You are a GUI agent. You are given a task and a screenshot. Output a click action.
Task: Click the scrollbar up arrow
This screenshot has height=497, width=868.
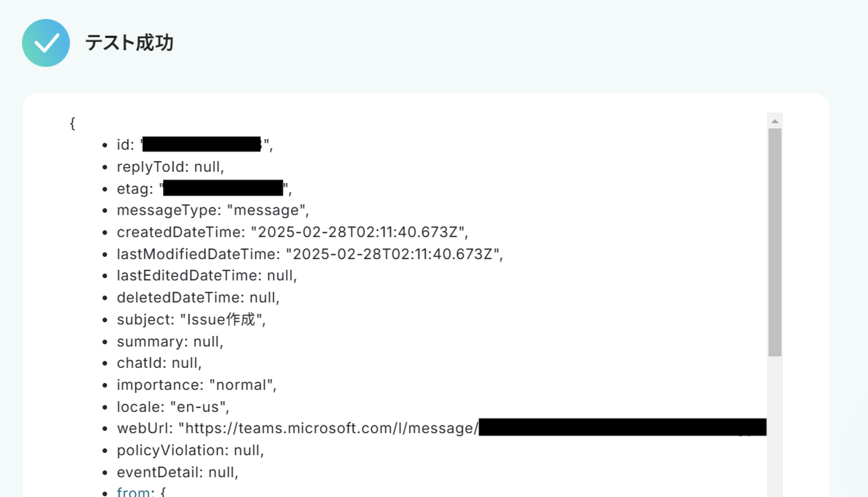(775, 122)
